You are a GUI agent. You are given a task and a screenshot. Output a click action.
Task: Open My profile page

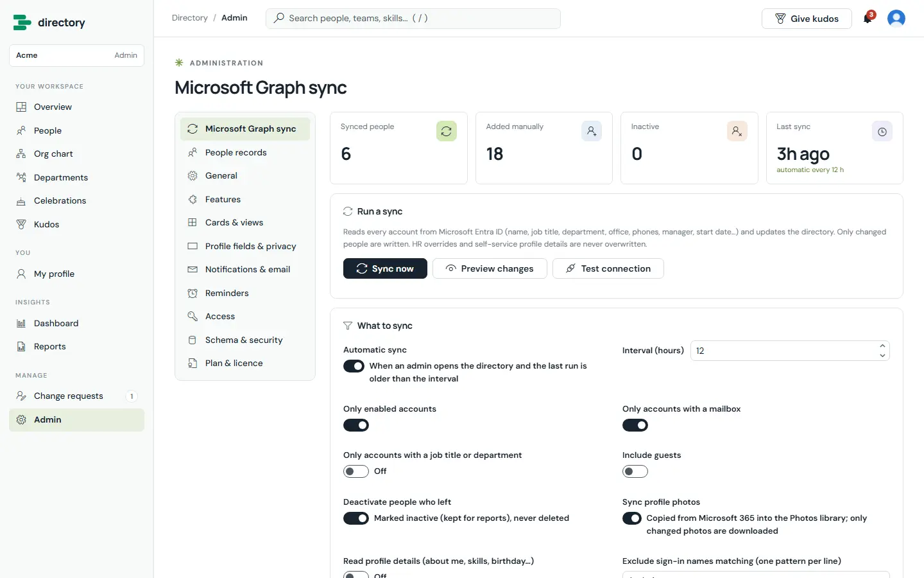76,274
